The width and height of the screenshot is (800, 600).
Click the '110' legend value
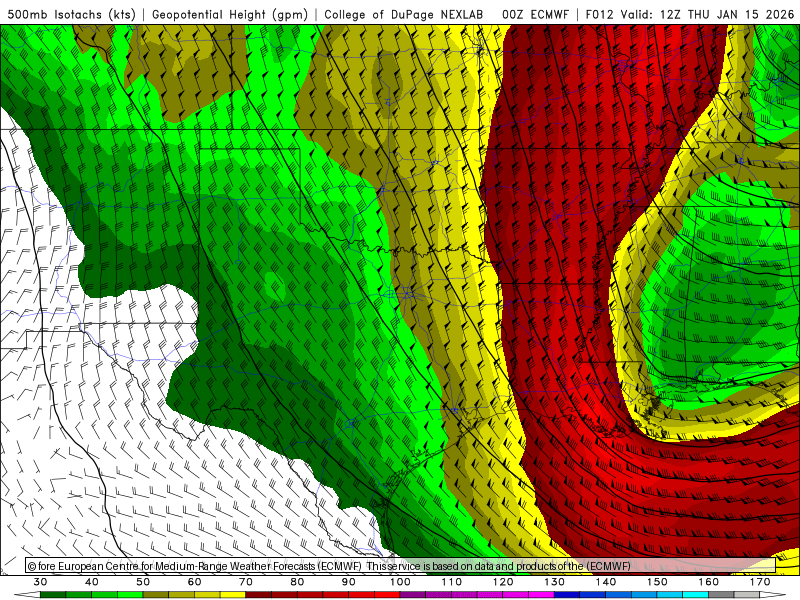(x=452, y=582)
